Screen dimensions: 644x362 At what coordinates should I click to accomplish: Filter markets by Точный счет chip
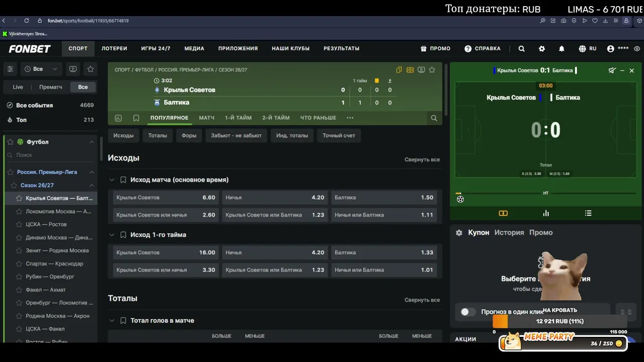(339, 136)
